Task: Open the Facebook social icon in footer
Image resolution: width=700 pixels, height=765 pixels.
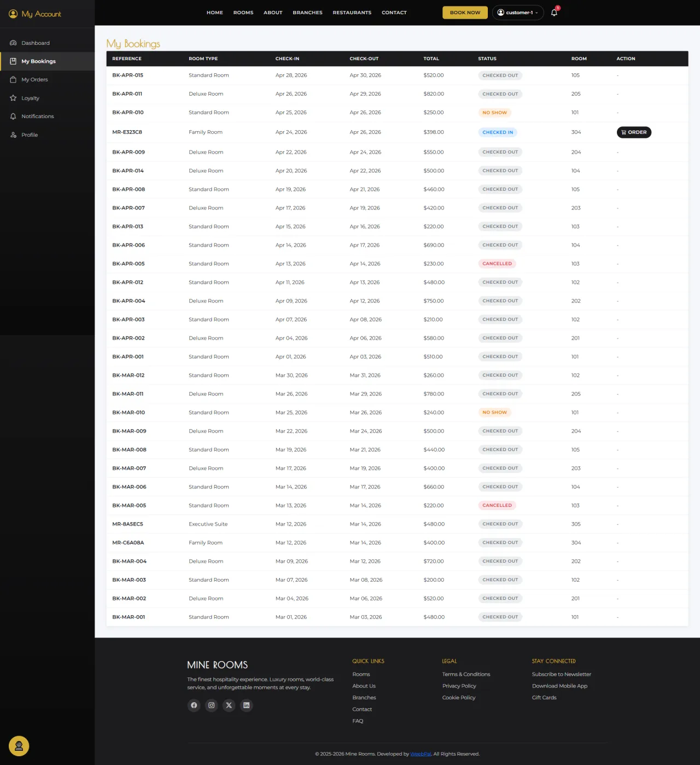Action: (x=194, y=705)
